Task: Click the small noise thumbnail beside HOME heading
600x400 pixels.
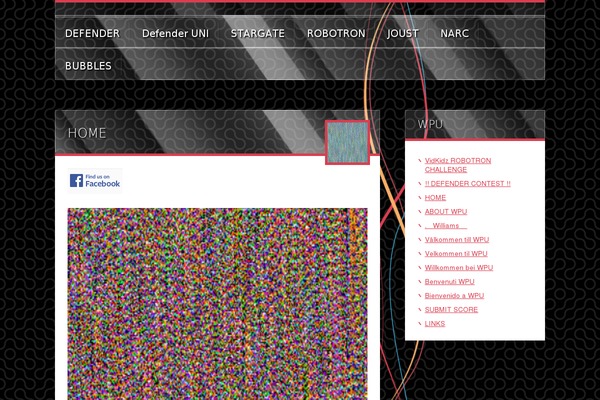Action: click(347, 142)
